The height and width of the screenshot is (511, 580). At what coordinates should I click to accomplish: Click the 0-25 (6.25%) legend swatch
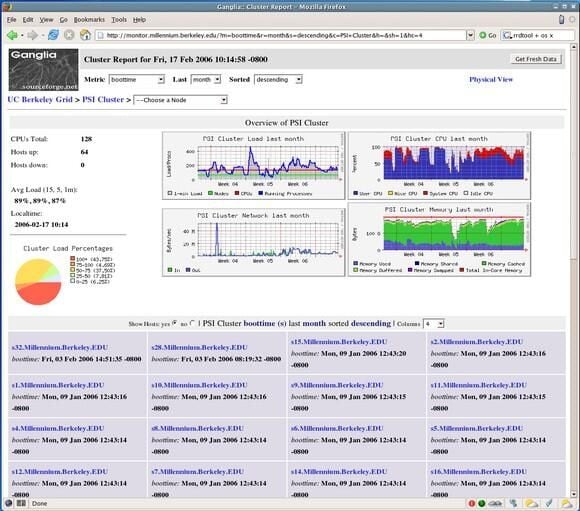73,281
